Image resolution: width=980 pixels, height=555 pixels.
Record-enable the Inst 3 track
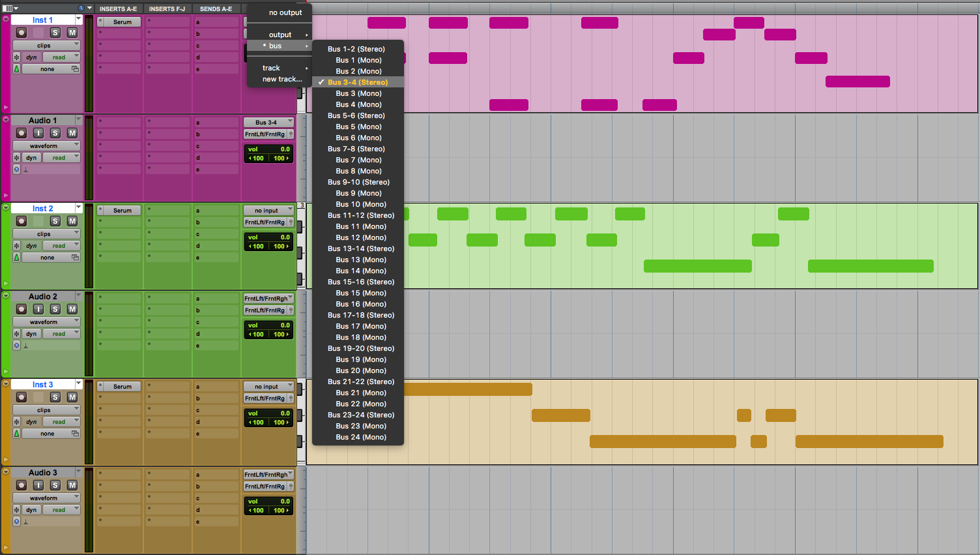pos(22,397)
